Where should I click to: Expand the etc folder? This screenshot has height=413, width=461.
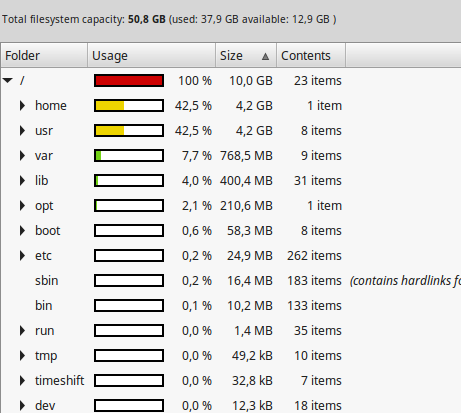click(22, 256)
